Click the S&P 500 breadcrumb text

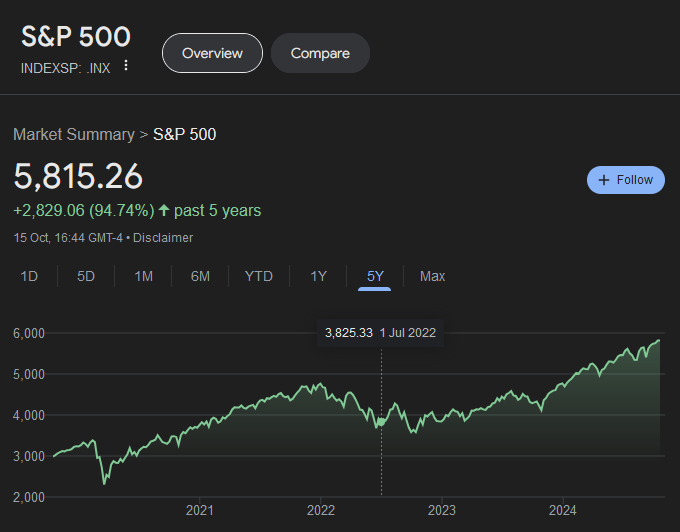(184, 134)
